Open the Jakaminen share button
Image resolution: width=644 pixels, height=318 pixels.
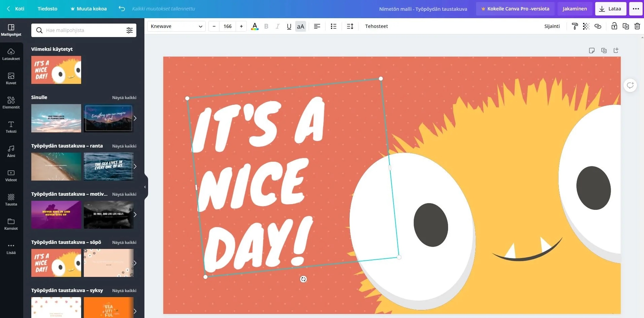click(575, 9)
